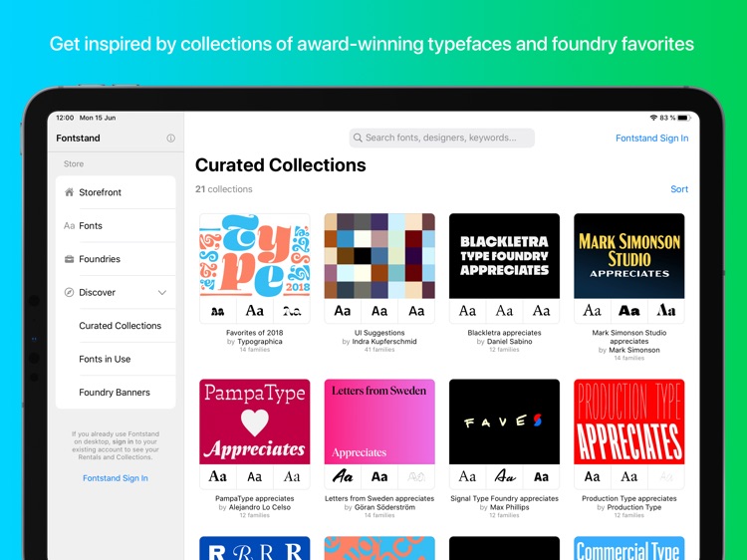Click the 'PampaType appreciates' title text
The width and height of the screenshot is (747, 560).
pyautogui.click(x=254, y=498)
